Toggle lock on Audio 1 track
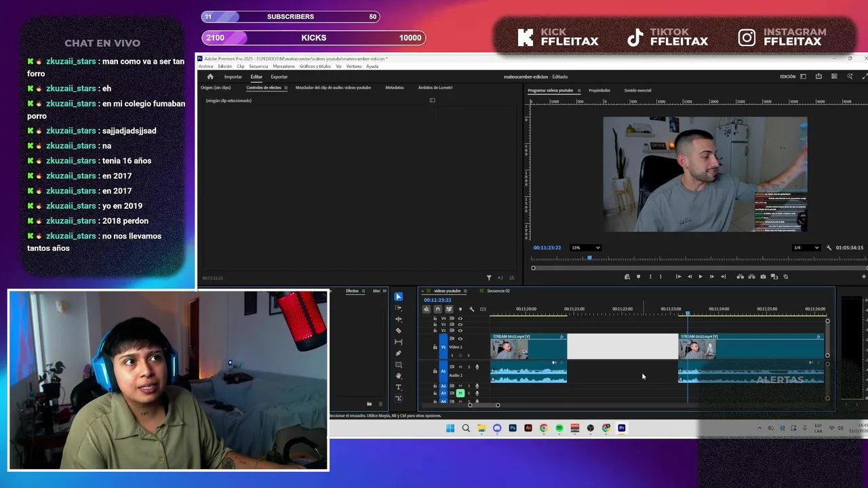868x488 pixels. click(x=435, y=371)
